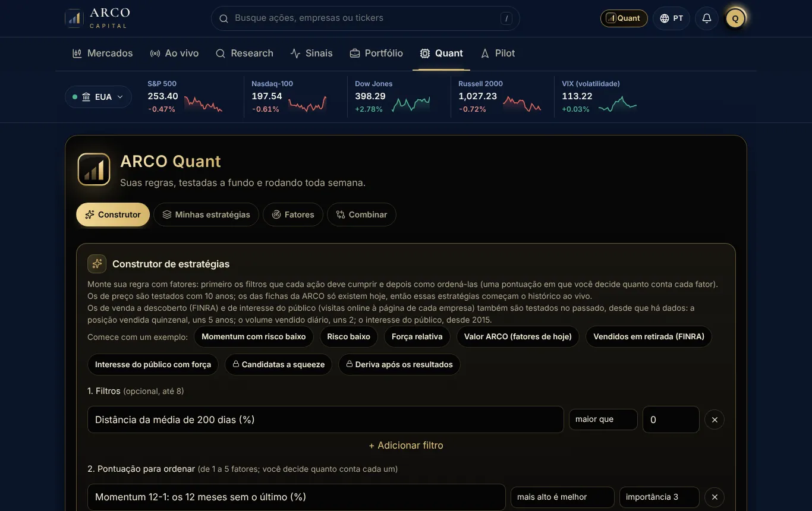Click '+ Adicionar filtro'
812x511 pixels.
point(406,446)
